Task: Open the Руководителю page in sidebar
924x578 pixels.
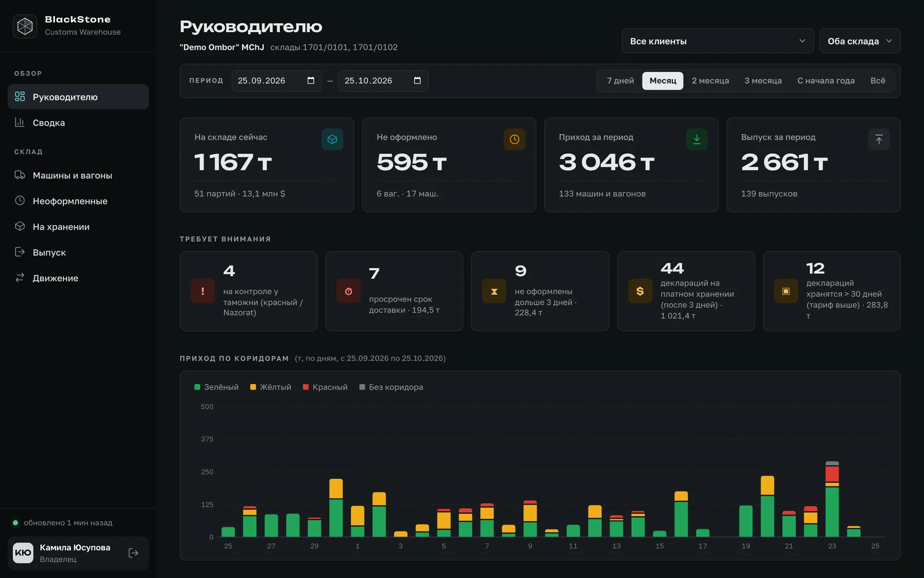Action: [x=78, y=97]
